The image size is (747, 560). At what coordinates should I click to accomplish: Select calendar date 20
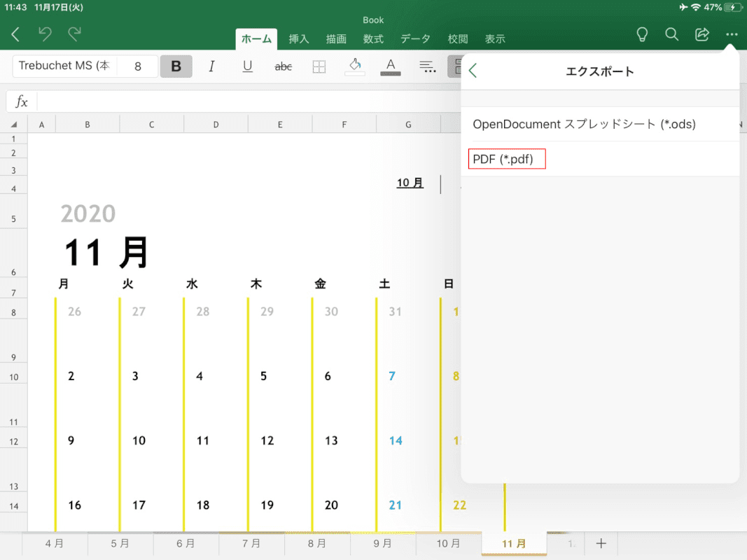[x=331, y=505]
